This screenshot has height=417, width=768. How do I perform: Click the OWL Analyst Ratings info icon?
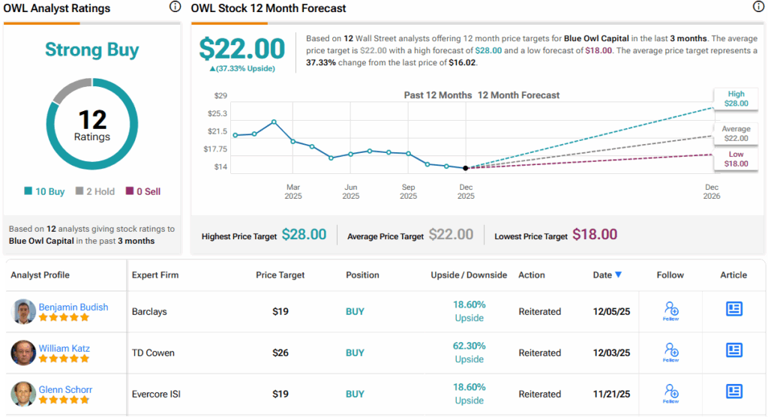click(177, 7)
